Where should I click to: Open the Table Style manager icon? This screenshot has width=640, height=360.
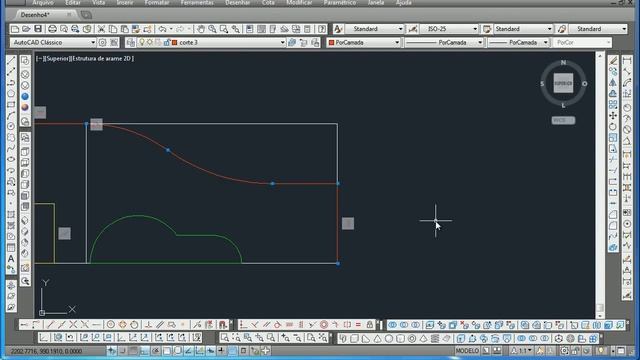pos(487,29)
